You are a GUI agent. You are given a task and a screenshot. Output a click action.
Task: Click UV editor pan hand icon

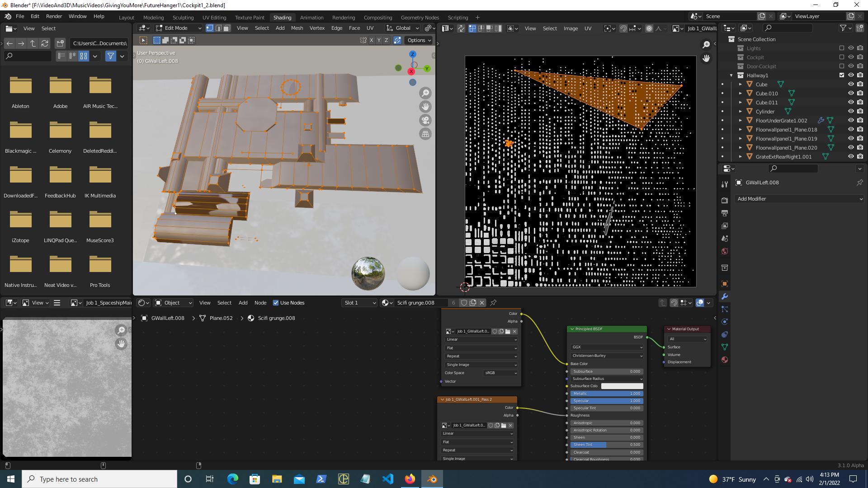[706, 58]
